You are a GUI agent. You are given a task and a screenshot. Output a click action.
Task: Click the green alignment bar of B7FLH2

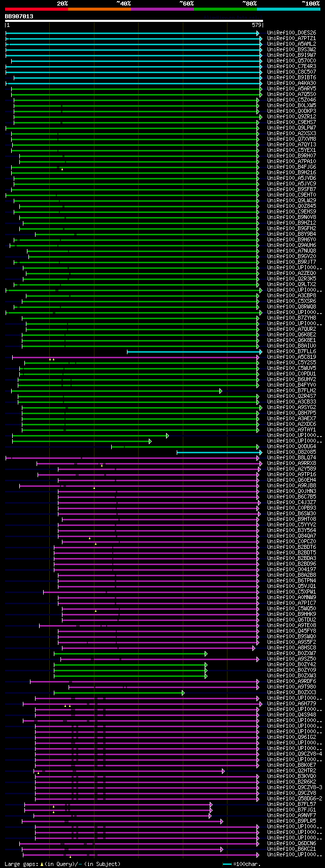pyautogui.click(x=117, y=391)
